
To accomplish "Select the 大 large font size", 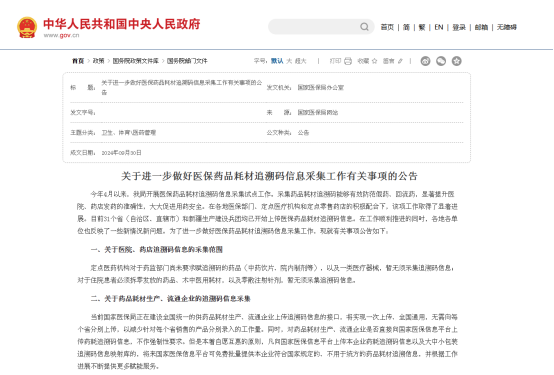I will (289, 61).
